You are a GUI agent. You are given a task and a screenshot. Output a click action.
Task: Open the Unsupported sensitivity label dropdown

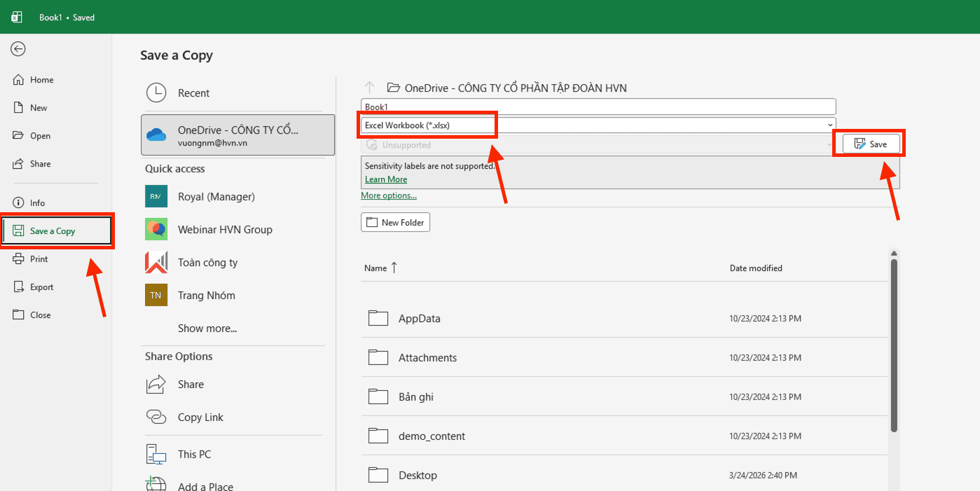point(830,145)
